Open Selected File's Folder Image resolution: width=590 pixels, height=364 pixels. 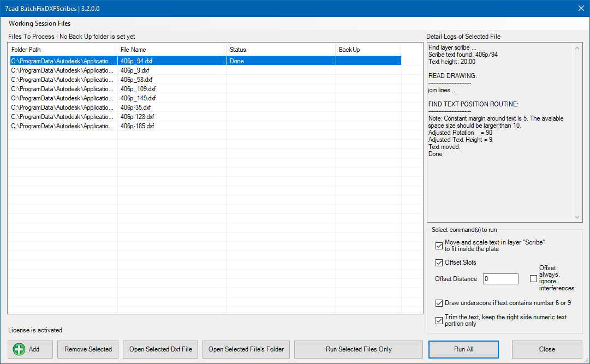coord(246,349)
